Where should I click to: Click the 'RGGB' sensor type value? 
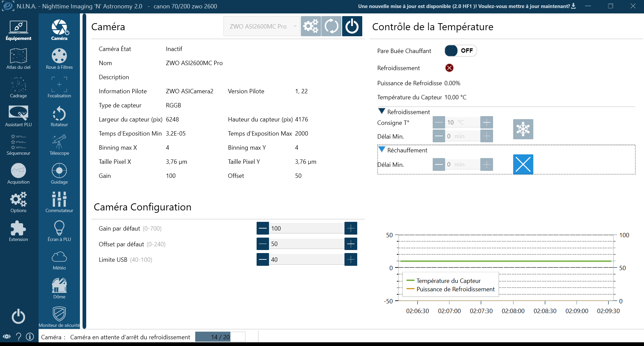pyautogui.click(x=173, y=105)
